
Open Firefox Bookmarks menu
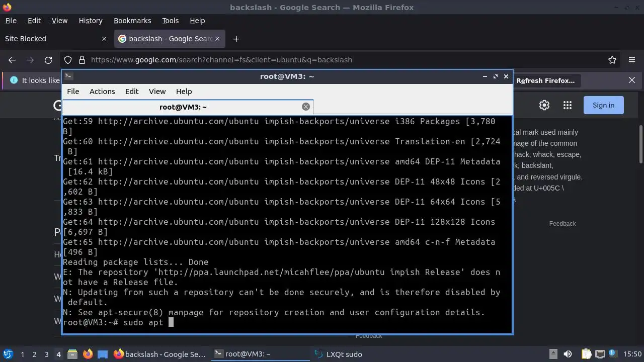132,21
